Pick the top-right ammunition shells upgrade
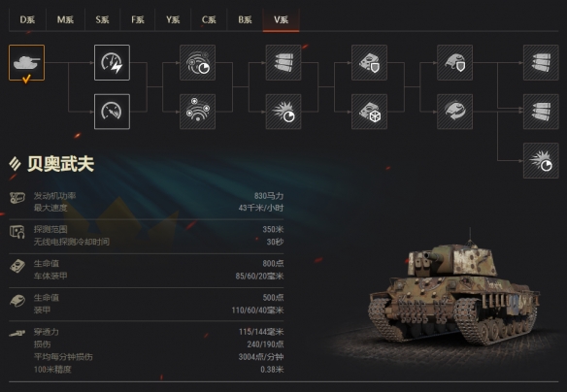 click(x=541, y=62)
